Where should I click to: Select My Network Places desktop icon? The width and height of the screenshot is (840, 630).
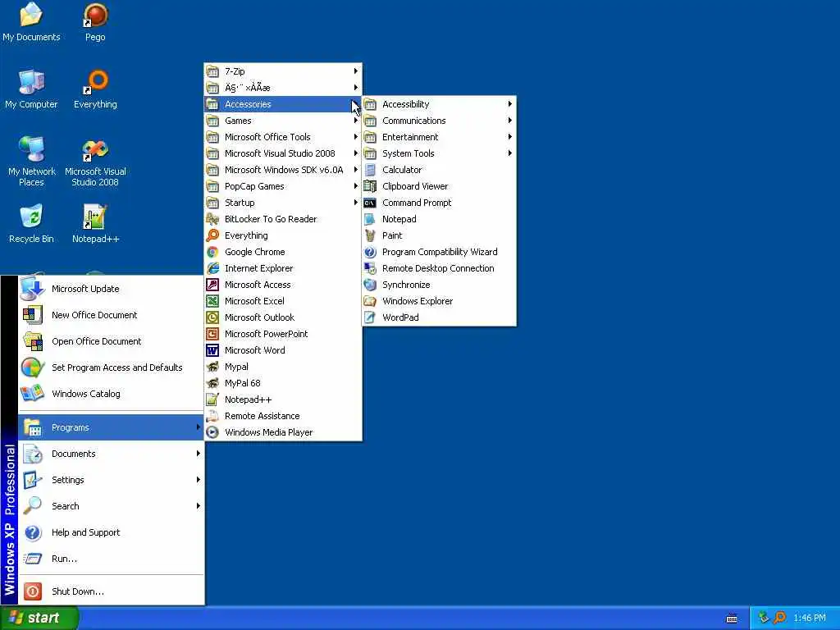[x=31, y=149]
